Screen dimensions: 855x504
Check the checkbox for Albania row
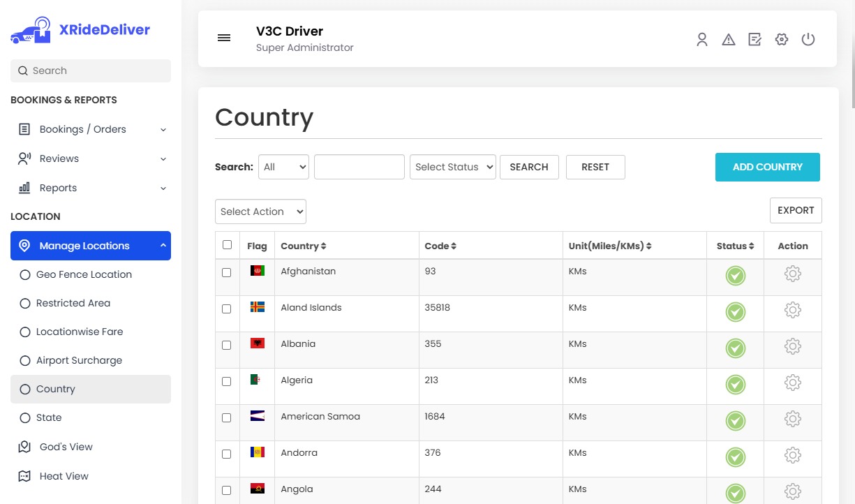(x=227, y=345)
